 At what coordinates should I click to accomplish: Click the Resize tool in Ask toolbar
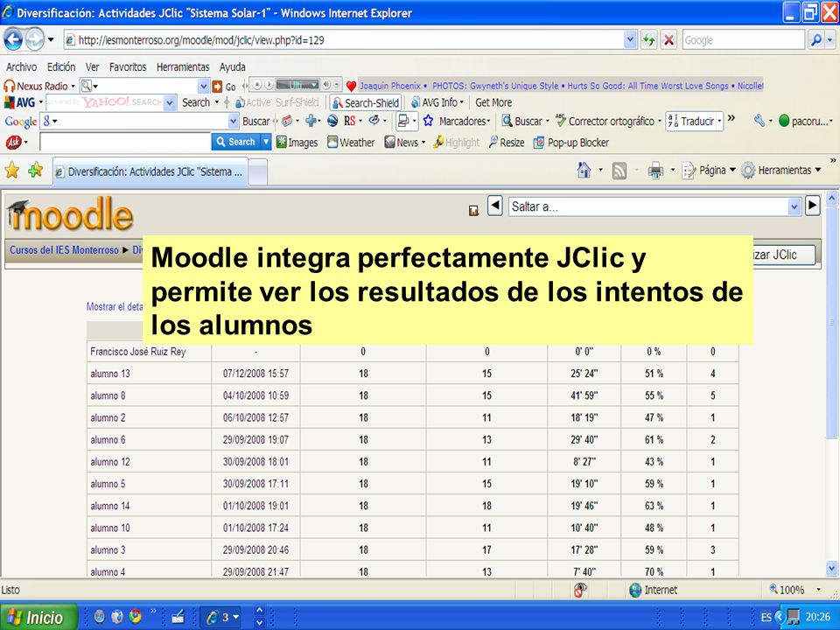pyautogui.click(x=507, y=143)
